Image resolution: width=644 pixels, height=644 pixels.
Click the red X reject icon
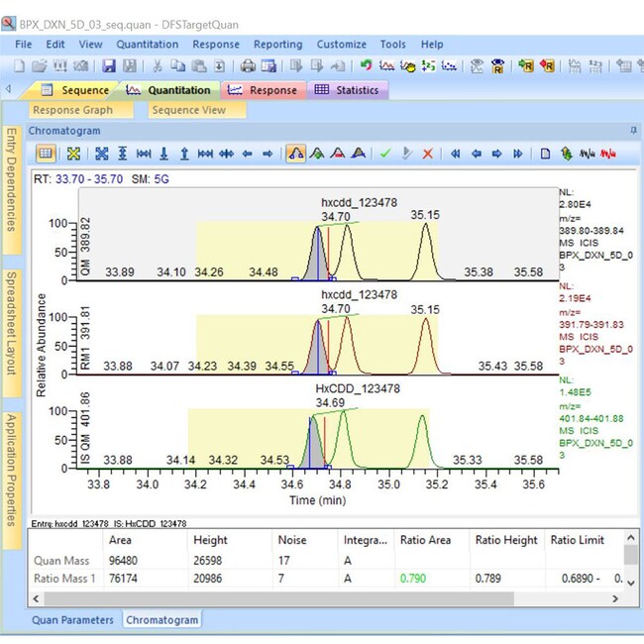[428, 154]
